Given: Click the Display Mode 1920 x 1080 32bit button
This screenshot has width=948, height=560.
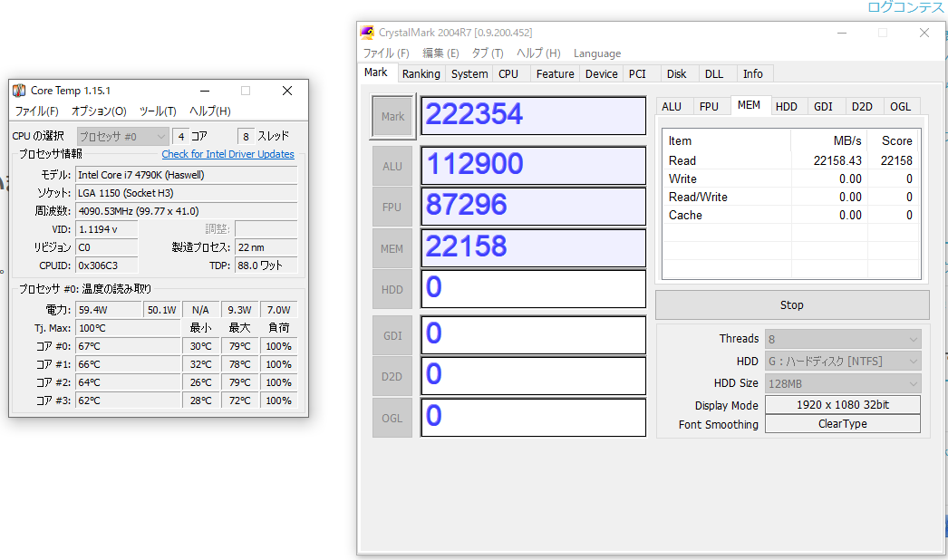Looking at the screenshot, I should click(843, 404).
